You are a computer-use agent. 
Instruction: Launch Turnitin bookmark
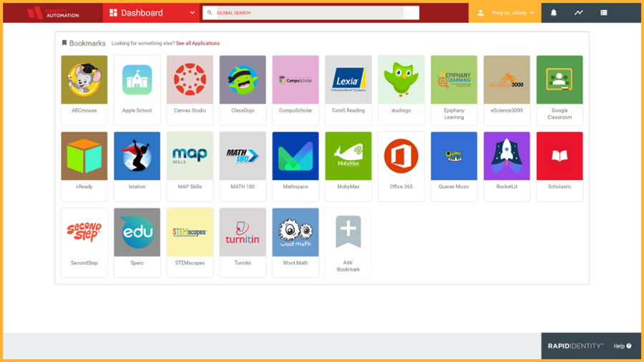243,243
